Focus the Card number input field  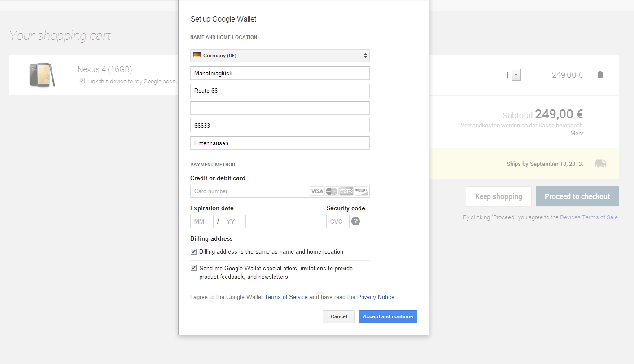point(249,191)
